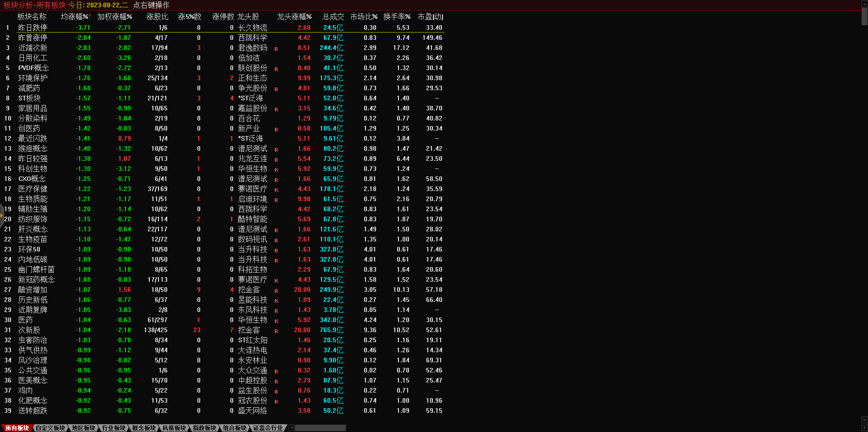
Task: Click the scroll-down arrow at the bottom right
Action: pyautogui.click(x=864, y=420)
